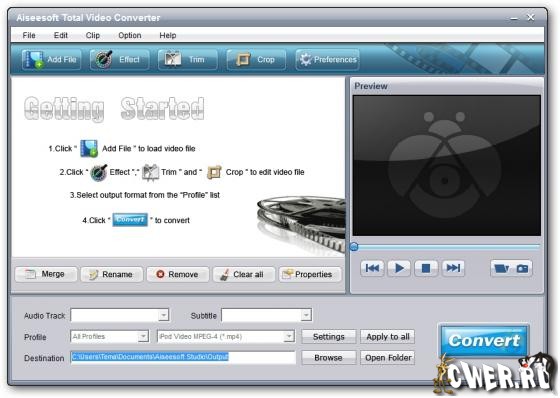Play the preview video
The width and height of the screenshot is (560, 398).
coord(399,268)
